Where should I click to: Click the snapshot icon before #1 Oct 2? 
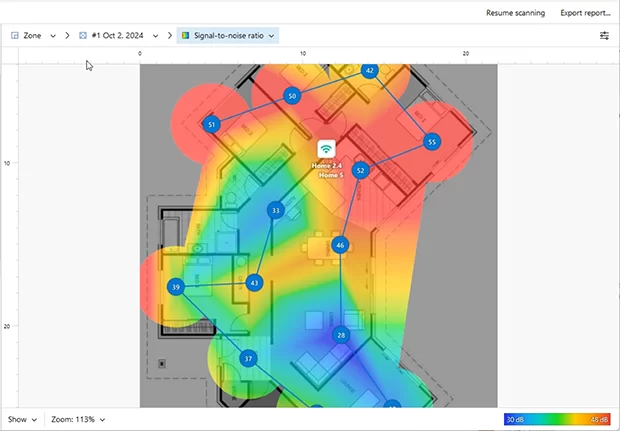tap(83, 36)
